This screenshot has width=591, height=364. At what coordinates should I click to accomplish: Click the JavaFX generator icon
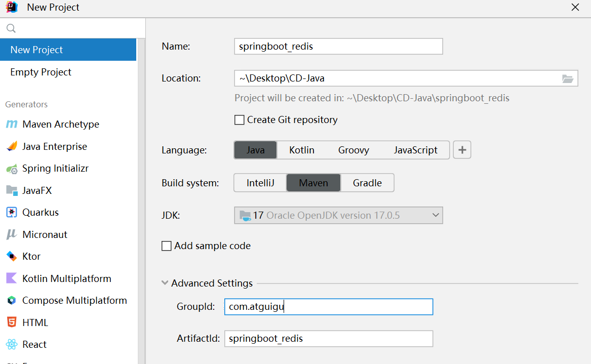click(12, 190)
